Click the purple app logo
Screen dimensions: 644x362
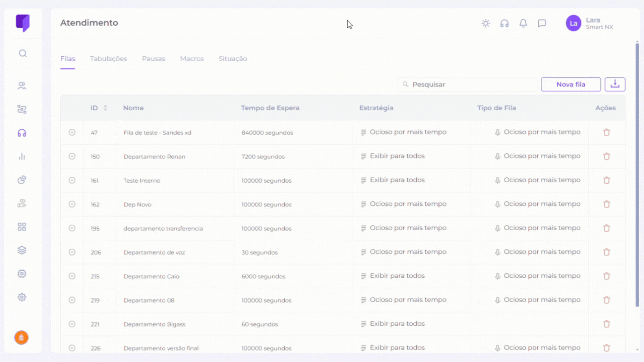(23, 23)
